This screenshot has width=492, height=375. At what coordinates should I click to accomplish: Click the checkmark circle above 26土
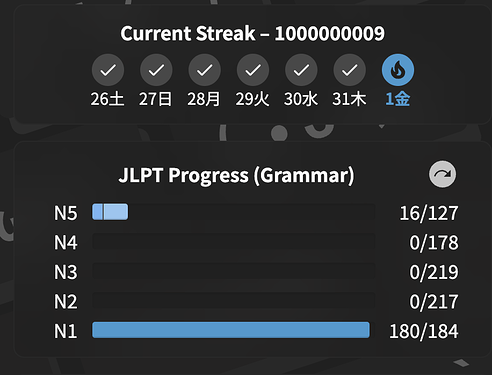click(x=108, y=70)
